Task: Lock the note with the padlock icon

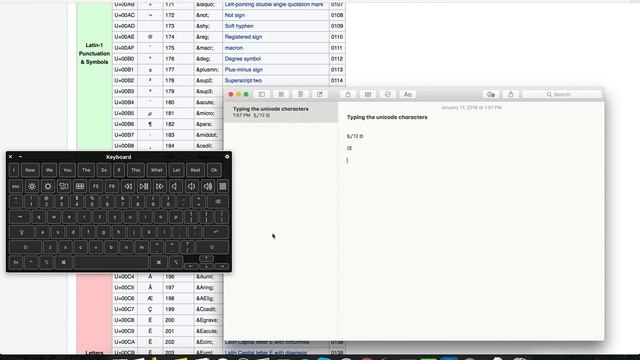Action: point(348,94)
